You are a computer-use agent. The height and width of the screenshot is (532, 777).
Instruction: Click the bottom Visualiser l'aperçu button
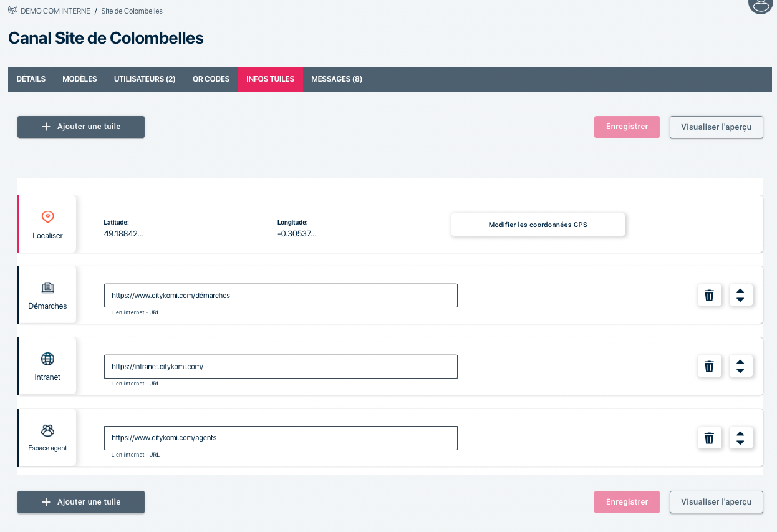[x=716, y=502]
